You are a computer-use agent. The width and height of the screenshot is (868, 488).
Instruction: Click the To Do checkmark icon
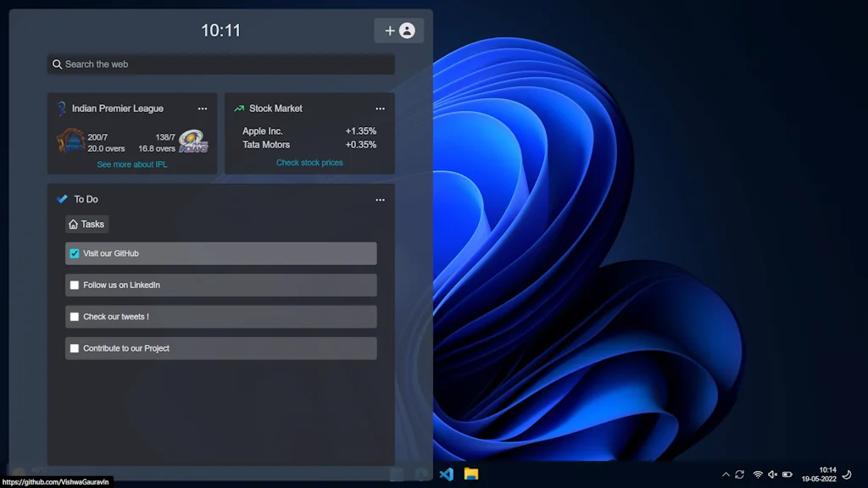pyautogui.click(x=62, y=199)
